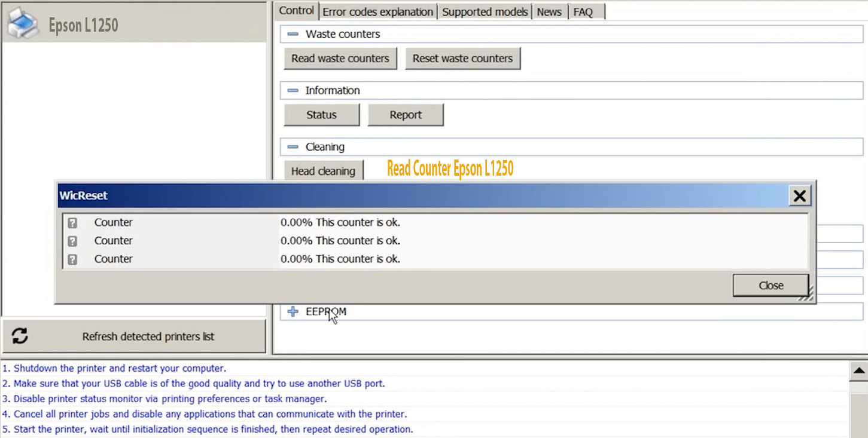
Task: Select the third Counter row label
Action: pos(113,259)
